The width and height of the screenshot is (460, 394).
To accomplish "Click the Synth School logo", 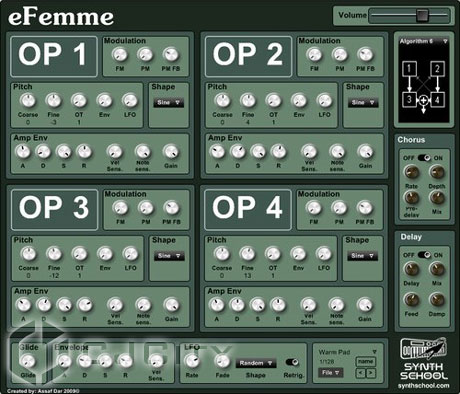I will (x=423, y=359).
